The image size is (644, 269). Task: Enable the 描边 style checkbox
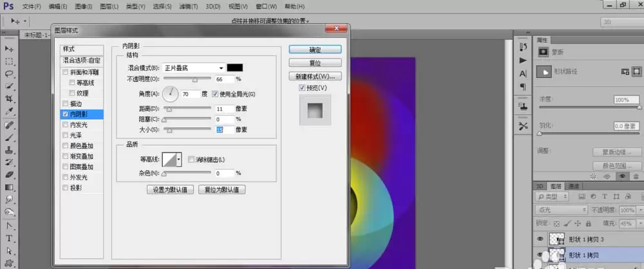[x=65, y=104]
